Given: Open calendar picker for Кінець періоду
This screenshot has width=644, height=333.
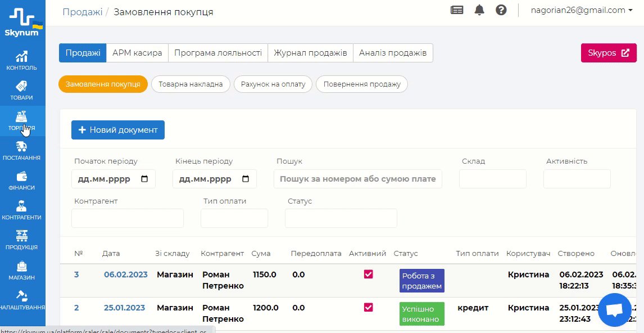Looking at the screenshot, I should click(246, 179).
